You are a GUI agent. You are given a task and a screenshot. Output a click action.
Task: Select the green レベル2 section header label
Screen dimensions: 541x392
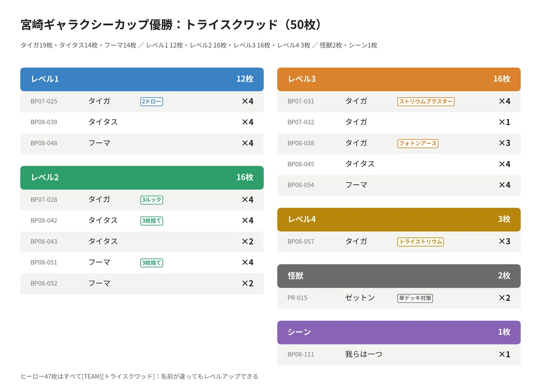pyautogui.click(x=45, y=177)
